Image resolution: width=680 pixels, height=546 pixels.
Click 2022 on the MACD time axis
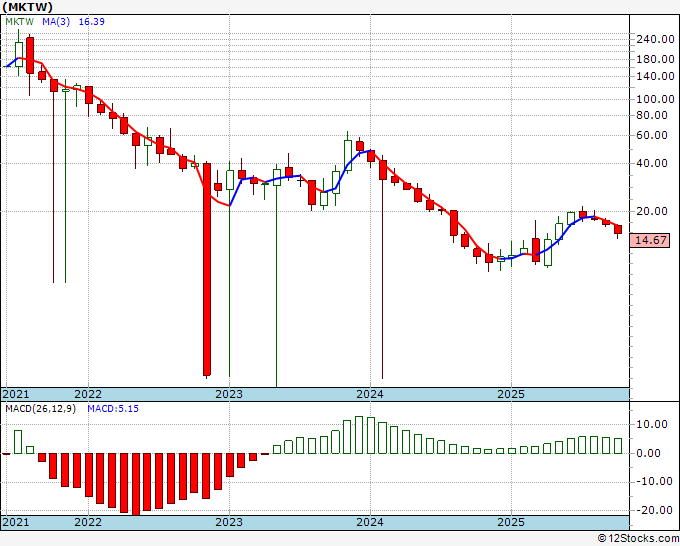(x=88, y=522)
